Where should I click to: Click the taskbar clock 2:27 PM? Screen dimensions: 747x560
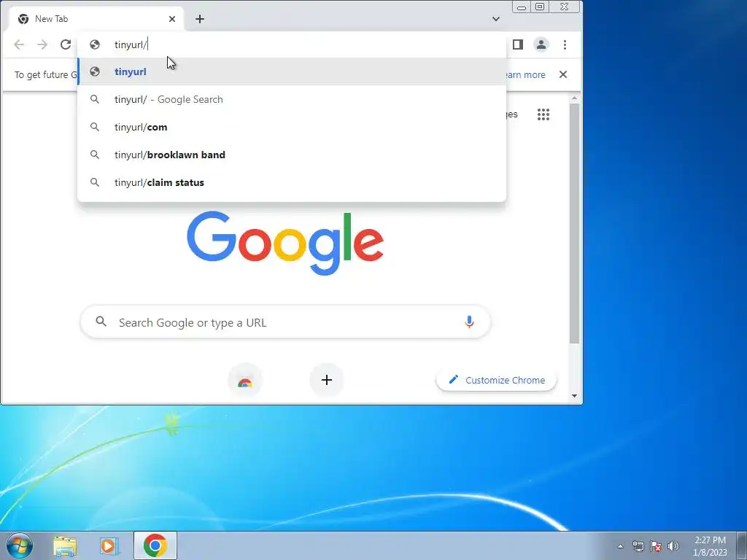click(x=710, y=546)
